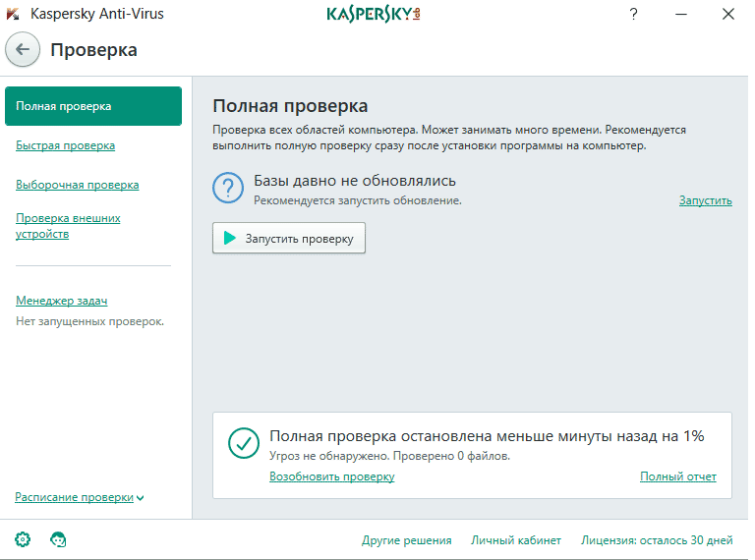Open Полный отчет link

pyautogui.click(x=678, y=476)
